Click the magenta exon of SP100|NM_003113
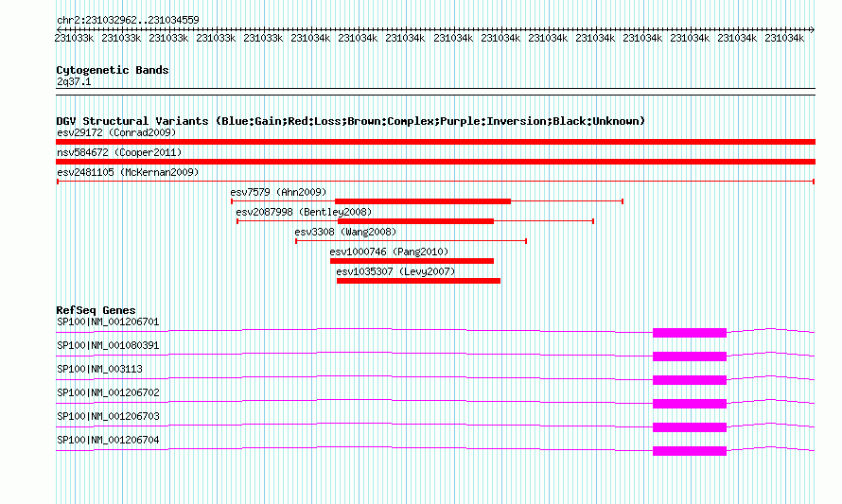The height and width of the screenshot is (504, 842). [690, 380]
